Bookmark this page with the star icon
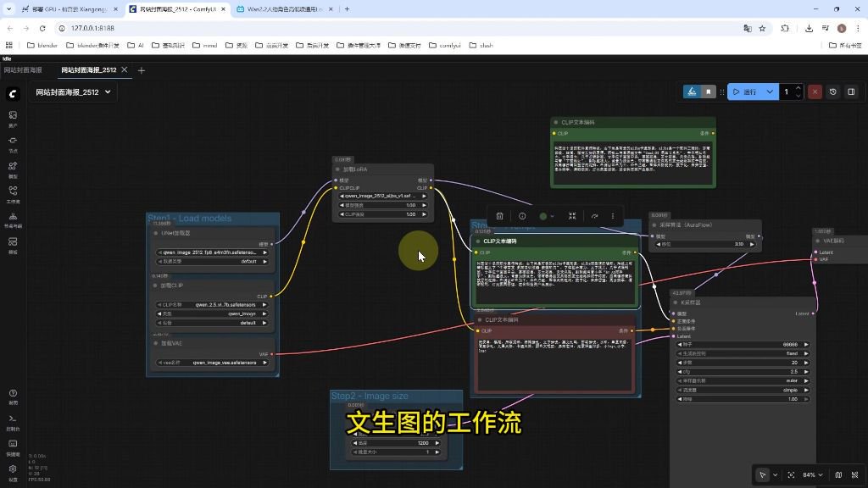 [762, 28]
